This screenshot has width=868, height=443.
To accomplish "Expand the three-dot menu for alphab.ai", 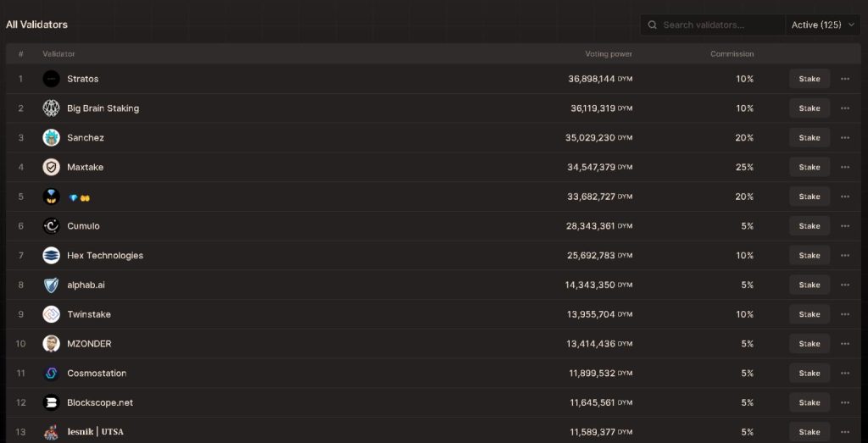I will tap(845, 285).
